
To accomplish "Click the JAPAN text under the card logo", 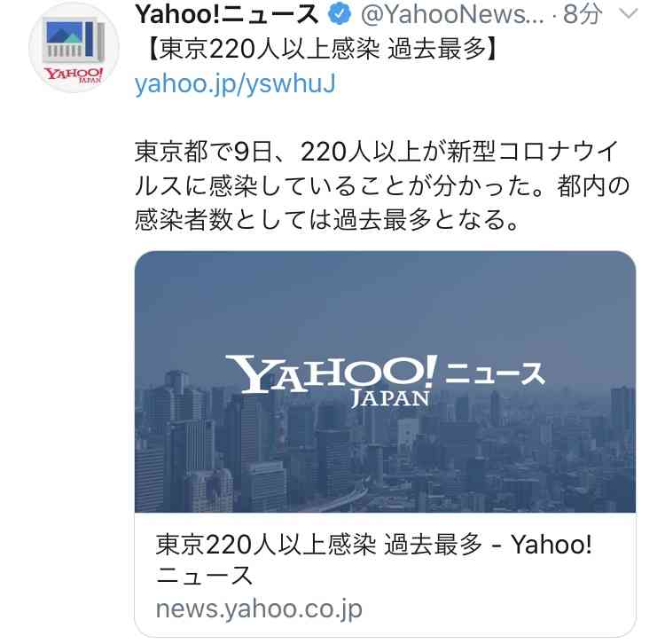I will (390, 399).
